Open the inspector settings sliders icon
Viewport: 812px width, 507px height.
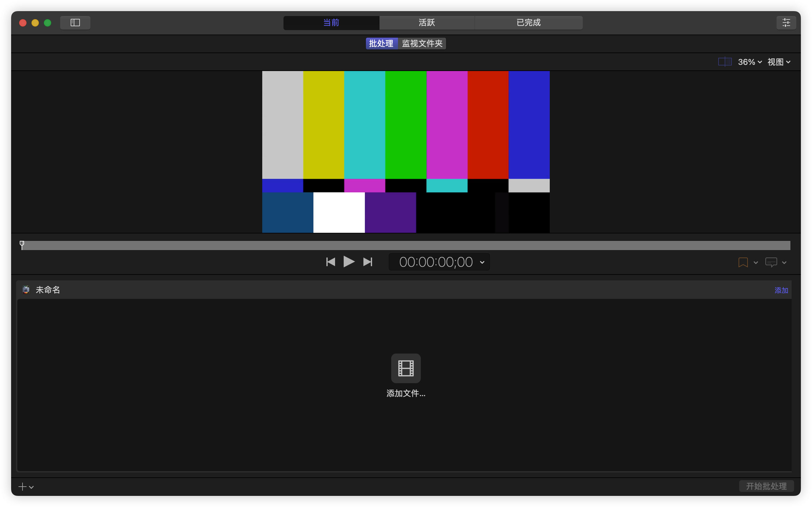[x=786, y=23]
